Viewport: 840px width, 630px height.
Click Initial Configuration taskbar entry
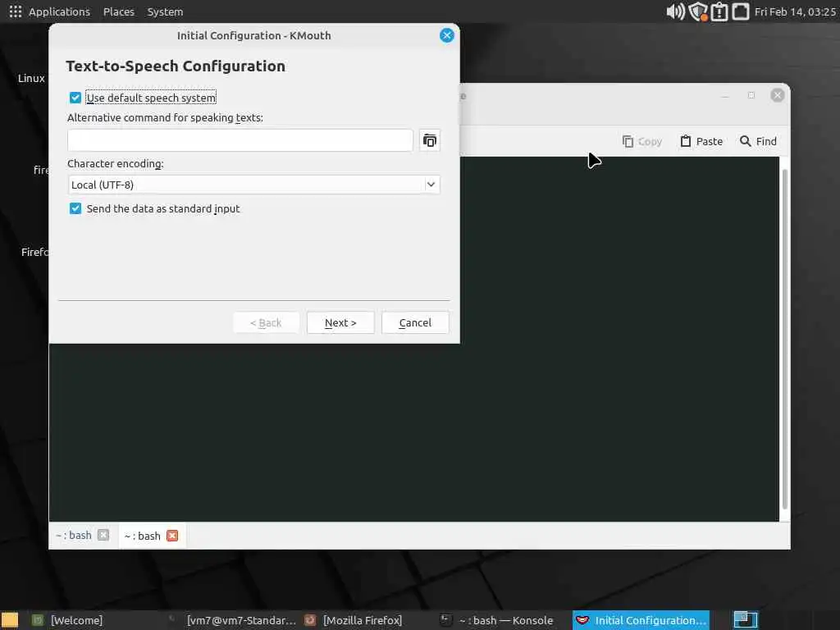641,620
